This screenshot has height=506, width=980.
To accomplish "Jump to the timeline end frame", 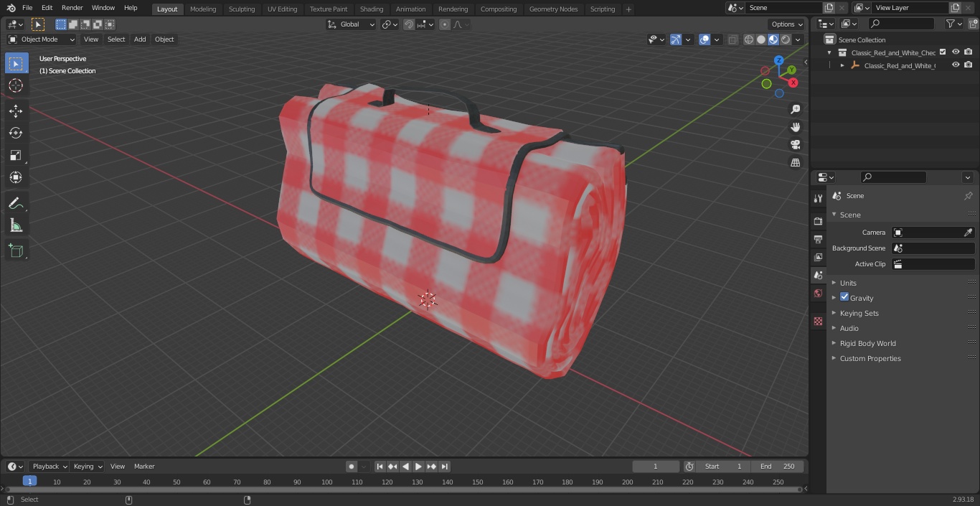I will [x=445, y=467].
